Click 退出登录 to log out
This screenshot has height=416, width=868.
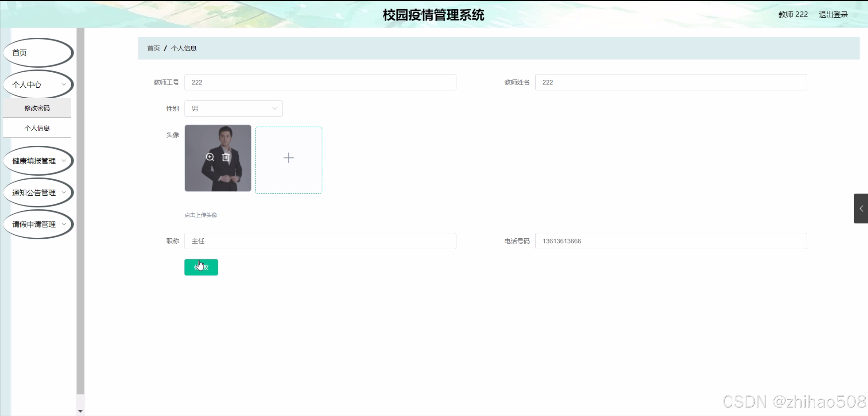[x=833, y=15]
